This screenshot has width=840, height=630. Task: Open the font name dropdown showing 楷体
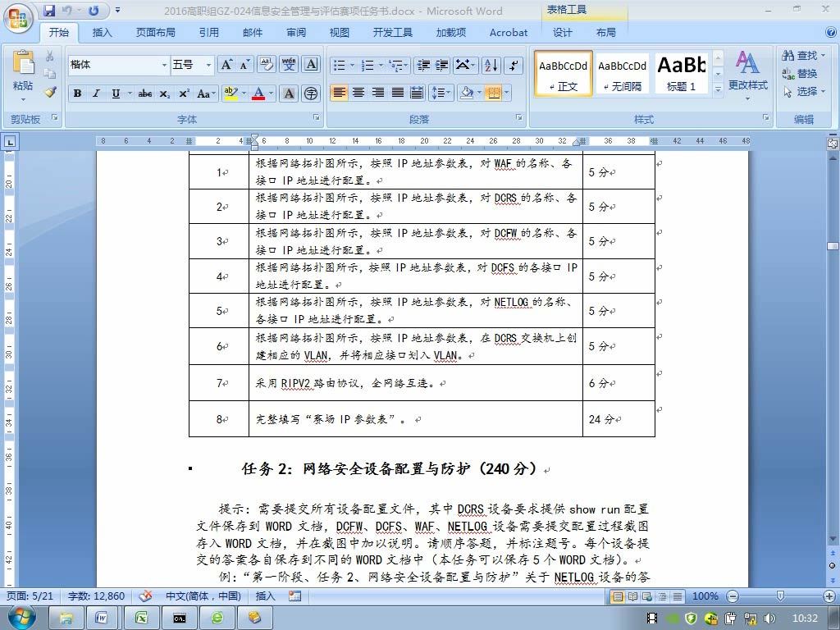click(x=164, y=65)
